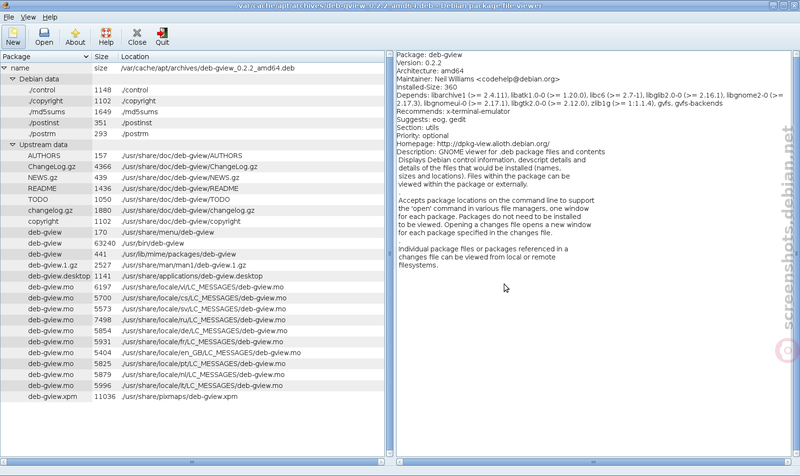Click the left pane horizontal scrollbar
800x476 pixels.
pyautogui.click(x=192, y=462)
